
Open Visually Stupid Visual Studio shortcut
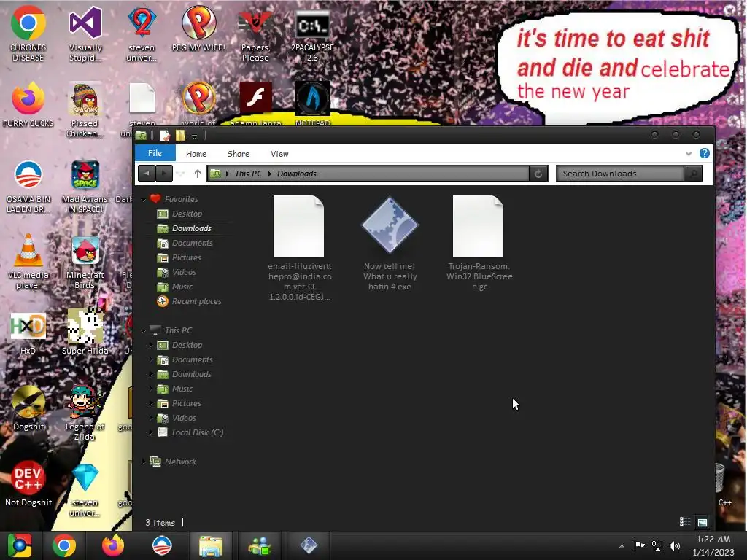85,34
